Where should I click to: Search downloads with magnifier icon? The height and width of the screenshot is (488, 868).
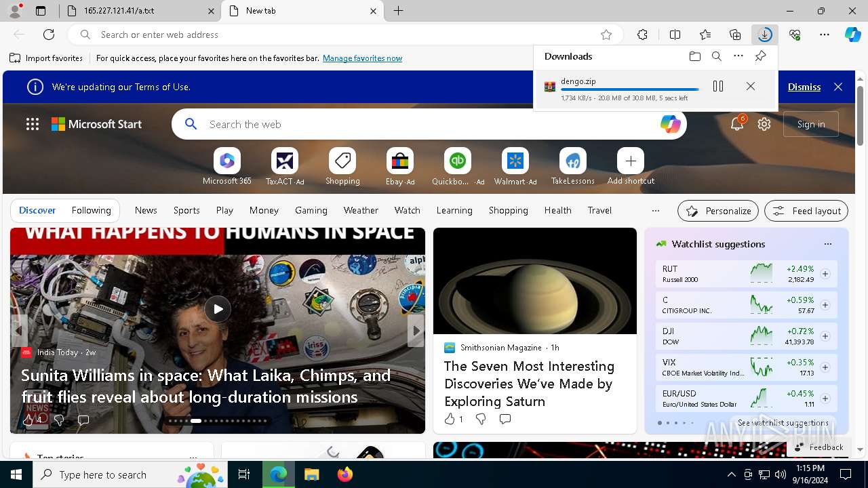(716, 56)
